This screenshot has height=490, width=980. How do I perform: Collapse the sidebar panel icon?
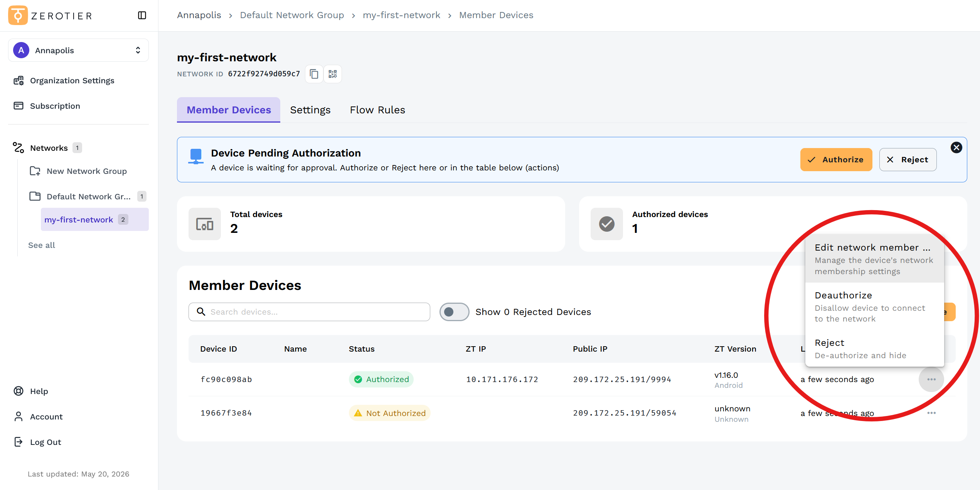tap(142, 15)
